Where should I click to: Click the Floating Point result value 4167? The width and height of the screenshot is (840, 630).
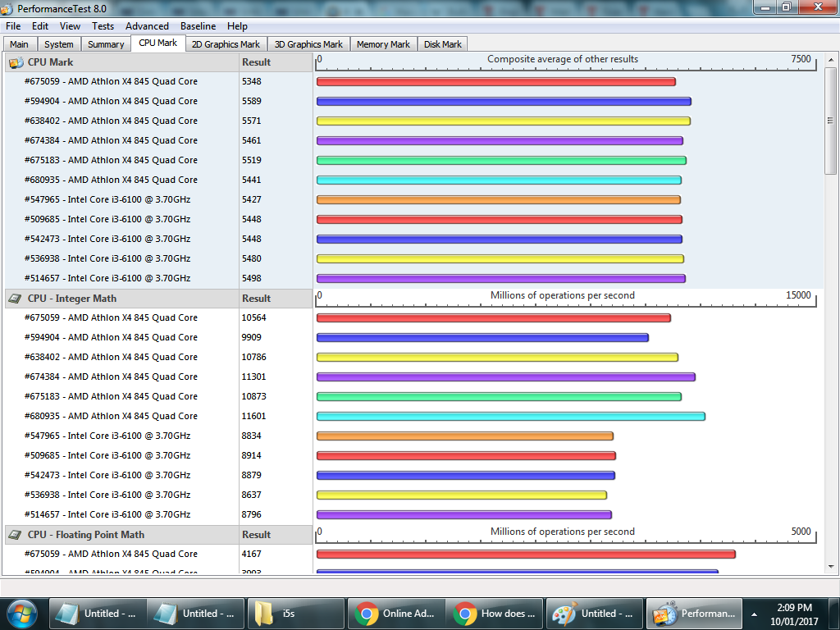[x=252, y=554]
